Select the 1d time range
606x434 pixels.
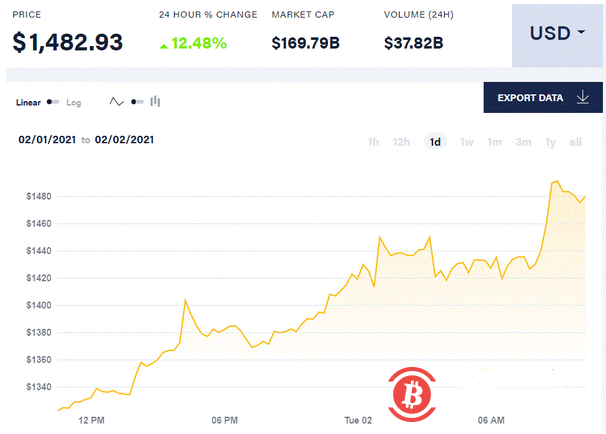click(x=435, y=142)
